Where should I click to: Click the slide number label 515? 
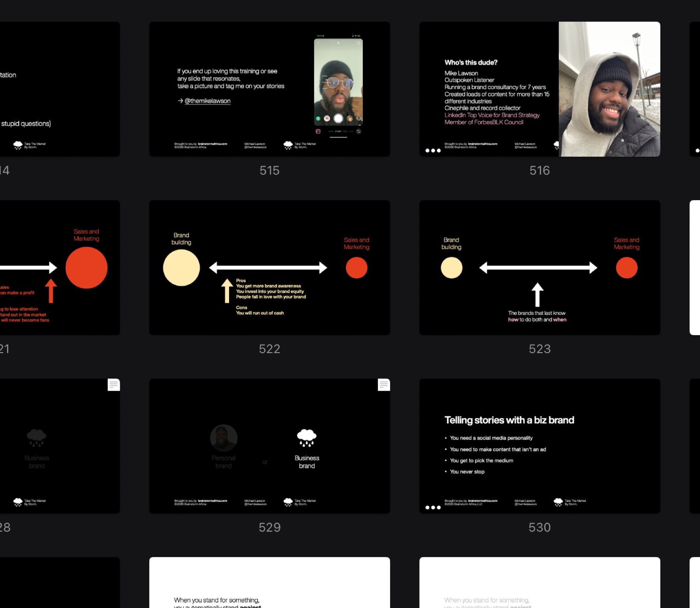(269, 170)
